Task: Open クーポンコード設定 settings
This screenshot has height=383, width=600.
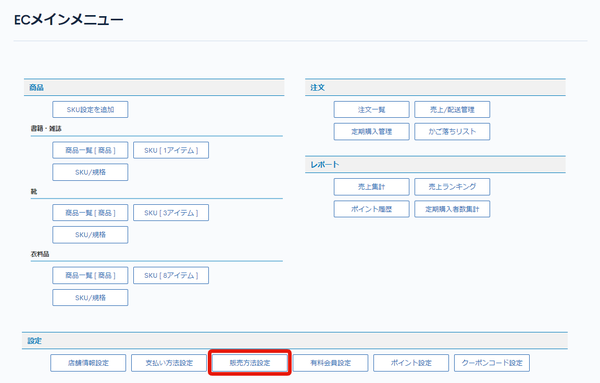Action: click(492, 363)
